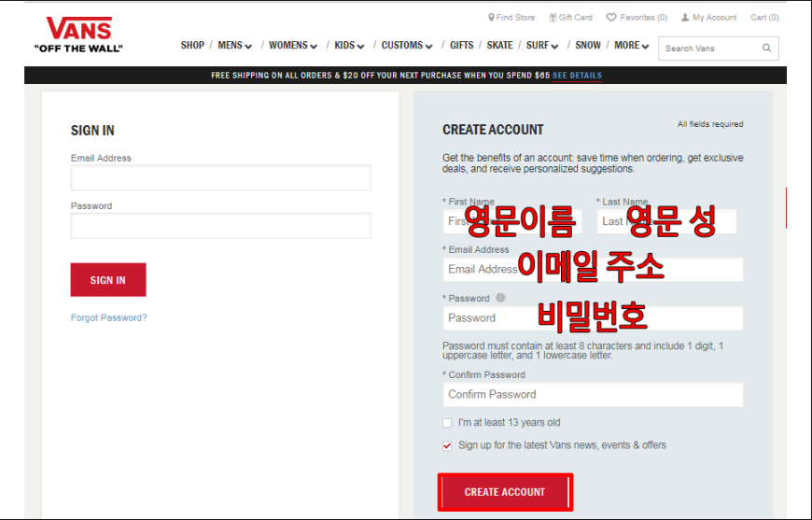Open the SNOW menu item

[x=588, y=46]
